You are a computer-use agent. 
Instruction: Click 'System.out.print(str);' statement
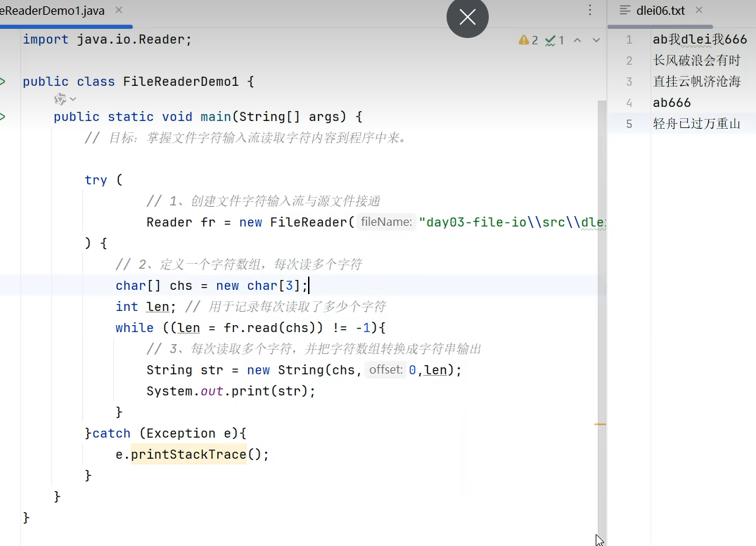pyautogui.click(x=231, y=391)
